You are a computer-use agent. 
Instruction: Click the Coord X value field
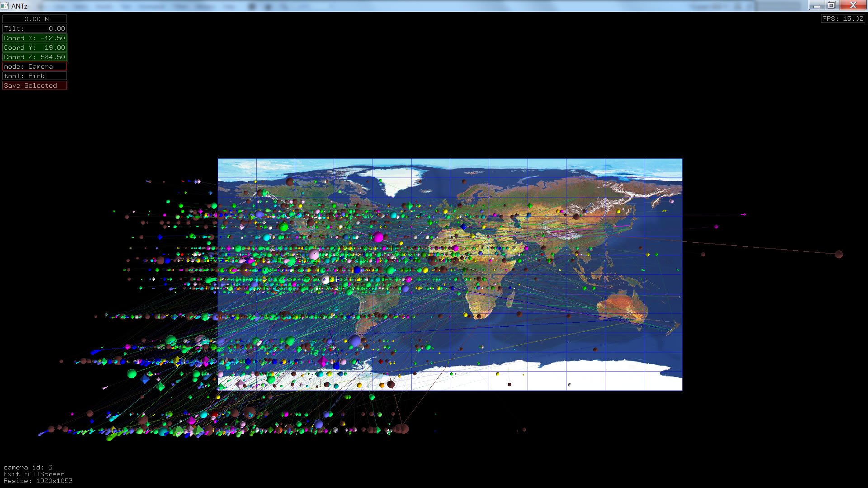[x=34, y=38]
